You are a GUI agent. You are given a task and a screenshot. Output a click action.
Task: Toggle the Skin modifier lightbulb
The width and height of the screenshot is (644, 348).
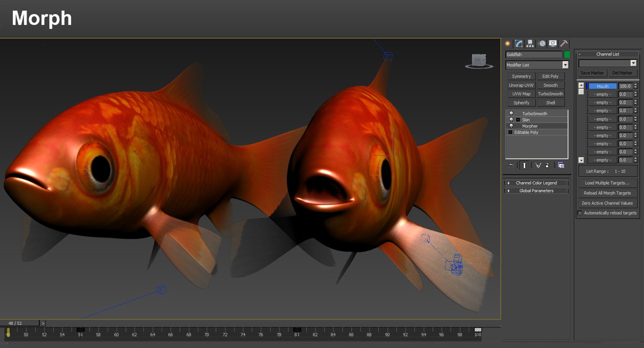[x=511, y=120]
